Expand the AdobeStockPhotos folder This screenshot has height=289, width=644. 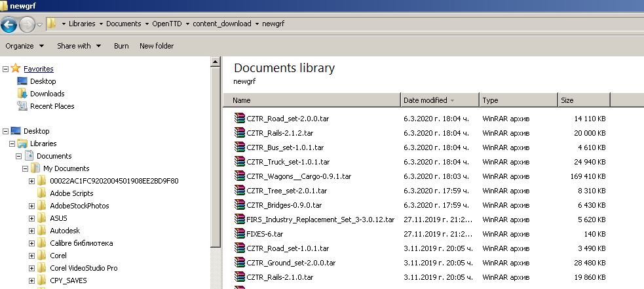click(31, 206)
